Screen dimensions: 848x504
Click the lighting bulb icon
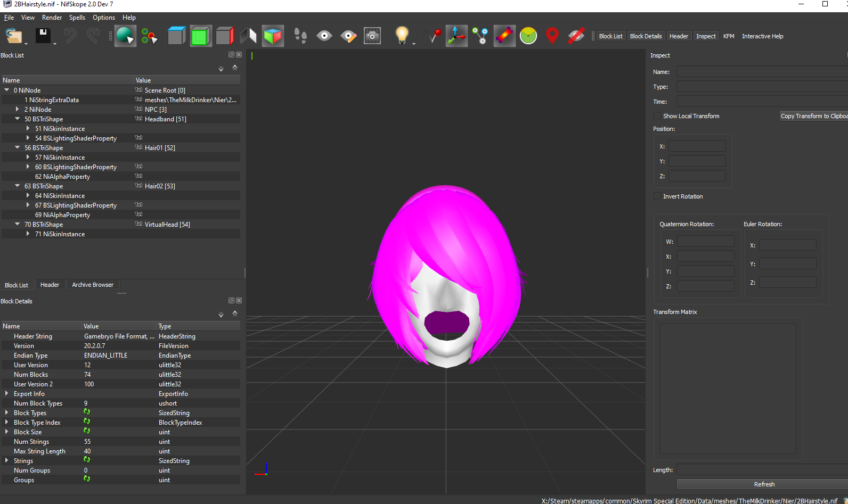(402, 36)
